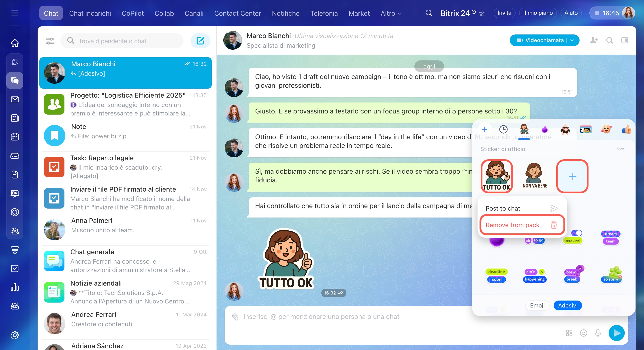The width and height of the screenshot is (644, 350).
Task: Select Post to chat option
Action: (x=522, y=208)
